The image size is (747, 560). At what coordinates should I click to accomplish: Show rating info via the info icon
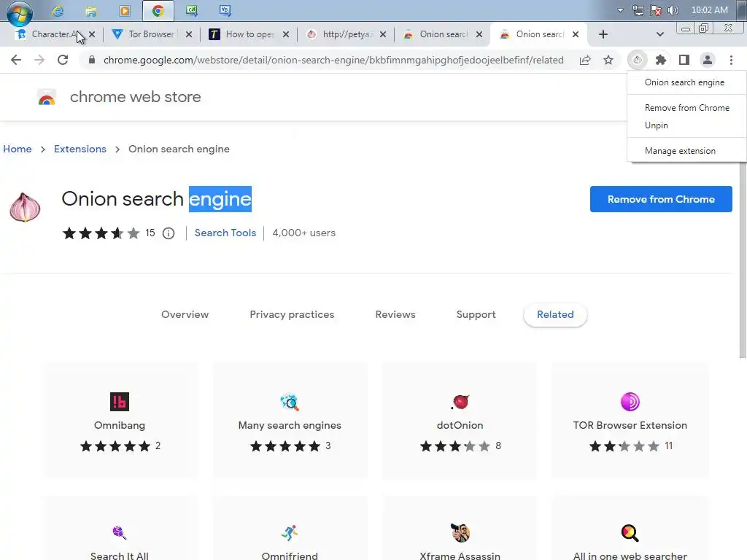[x=169, y=233]
